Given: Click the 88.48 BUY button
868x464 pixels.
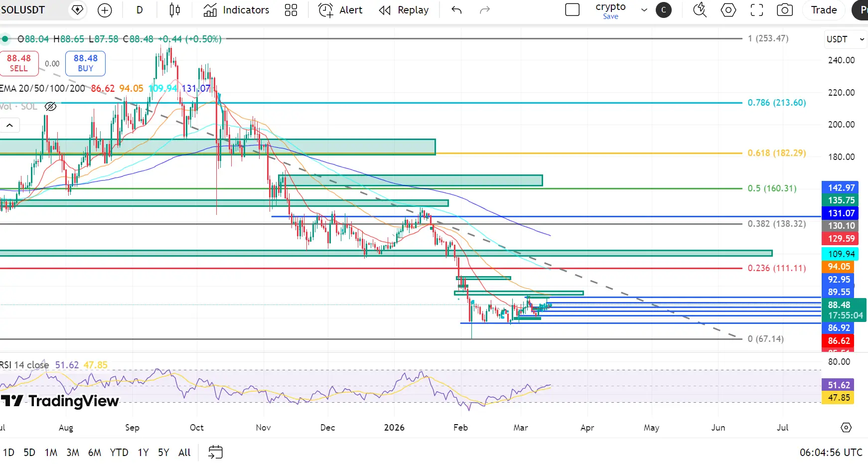Looking at the screenshot, I should pyautogui.click(x=86, y=63).
